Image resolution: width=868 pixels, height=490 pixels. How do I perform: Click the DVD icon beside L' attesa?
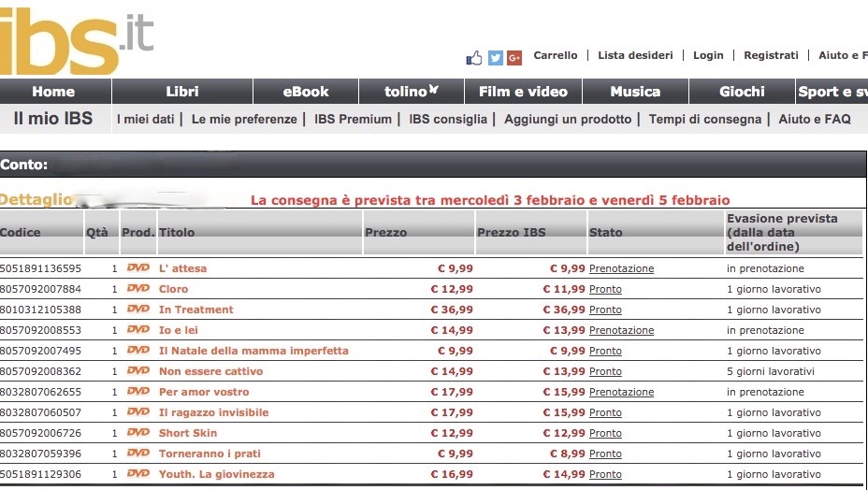137,268
